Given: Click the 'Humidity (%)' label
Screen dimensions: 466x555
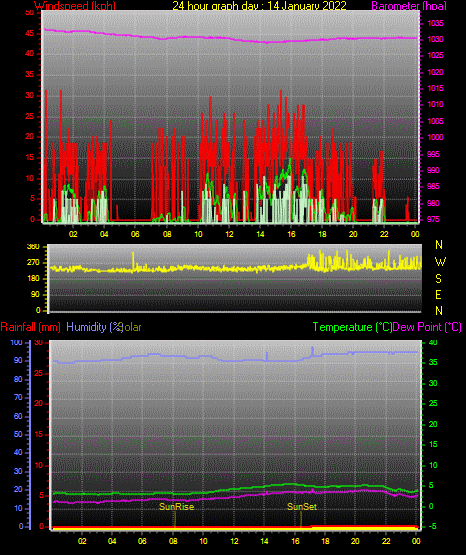Looking at the screenshot, I should (94, 327).
